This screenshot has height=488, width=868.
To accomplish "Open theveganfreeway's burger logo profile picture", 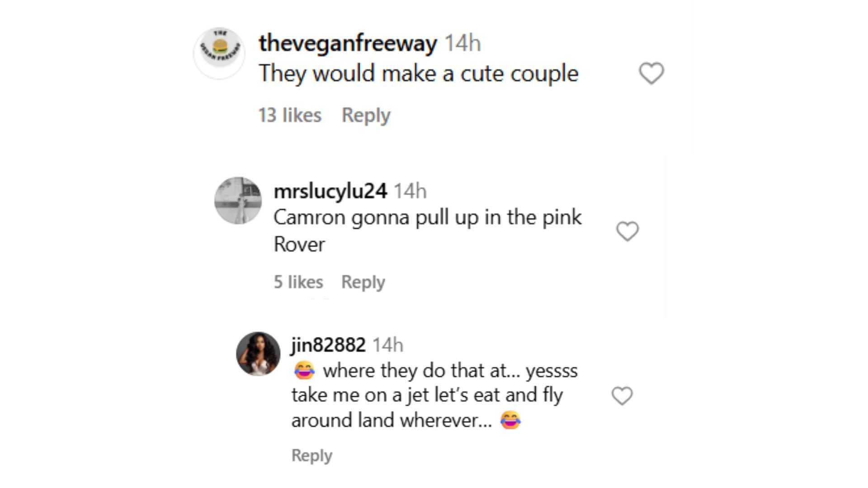I will pyautogui.click(x=220, y=53).
